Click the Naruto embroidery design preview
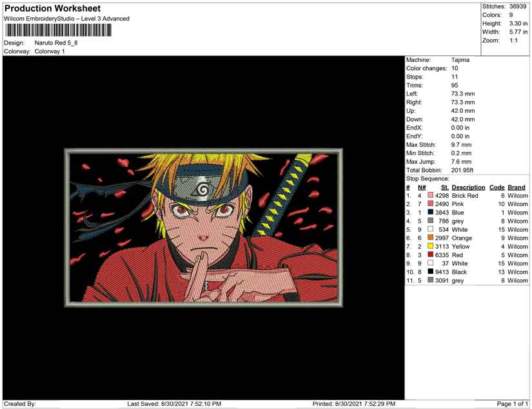 click(204, 228)
